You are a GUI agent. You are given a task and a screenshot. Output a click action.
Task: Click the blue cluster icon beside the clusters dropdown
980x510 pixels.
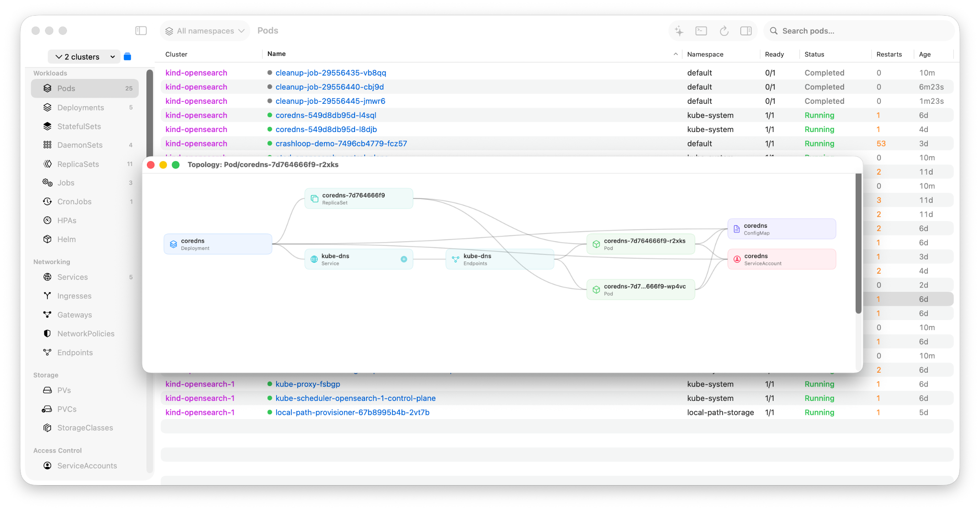click(127, 56)
